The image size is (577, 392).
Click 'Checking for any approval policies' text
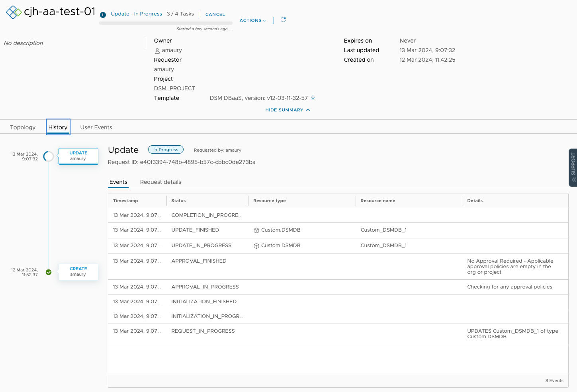[x=510, y=287]
